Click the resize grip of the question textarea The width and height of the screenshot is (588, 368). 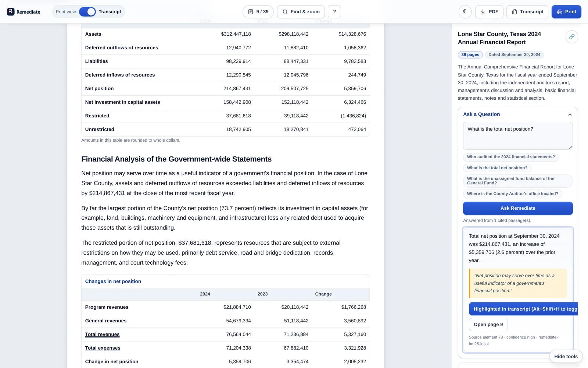point(570,147)
